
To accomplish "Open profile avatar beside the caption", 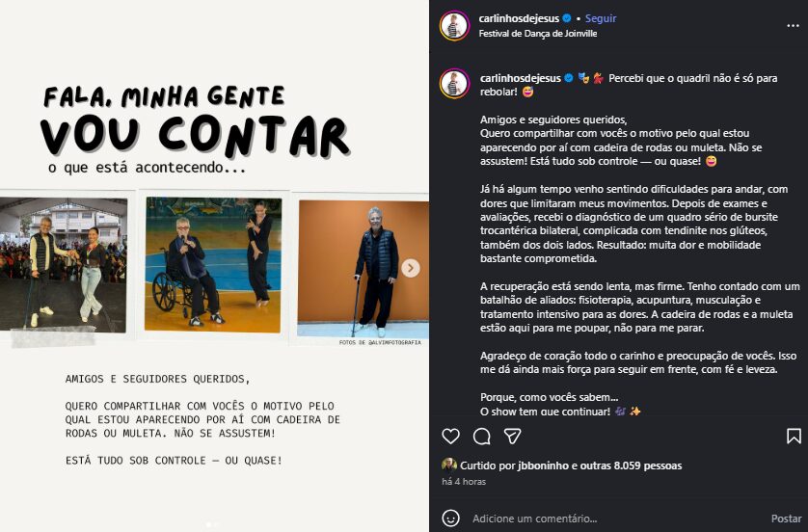I will (454, 83).
